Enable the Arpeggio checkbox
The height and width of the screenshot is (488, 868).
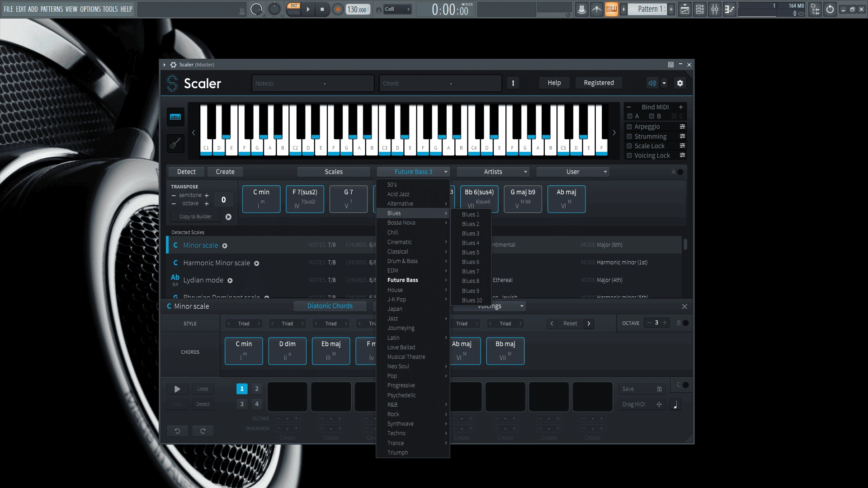629,127
